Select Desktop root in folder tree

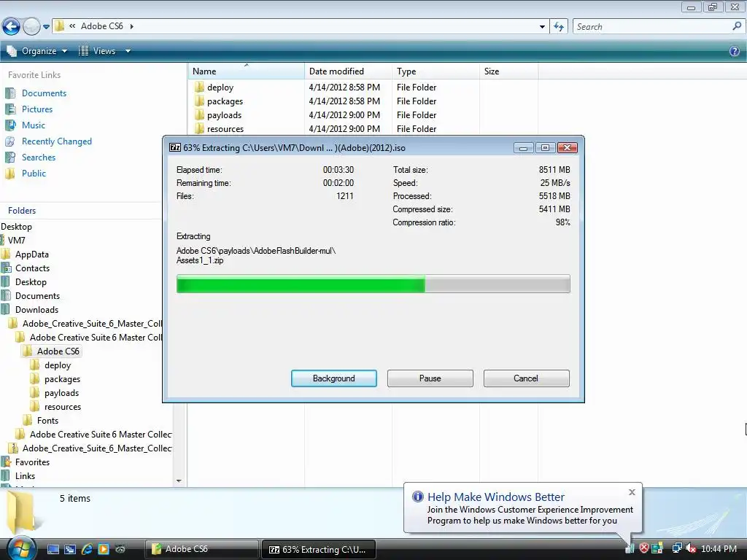coord(16,227)
